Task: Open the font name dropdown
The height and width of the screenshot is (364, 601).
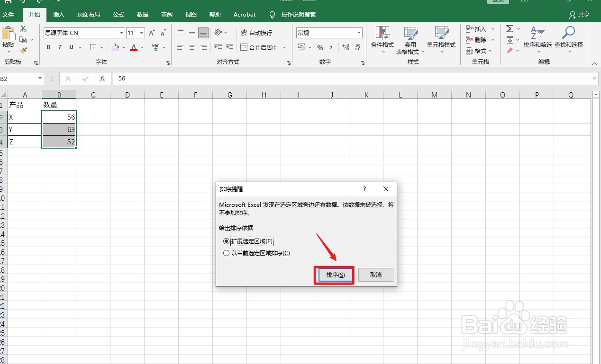Action: [121, 33]
